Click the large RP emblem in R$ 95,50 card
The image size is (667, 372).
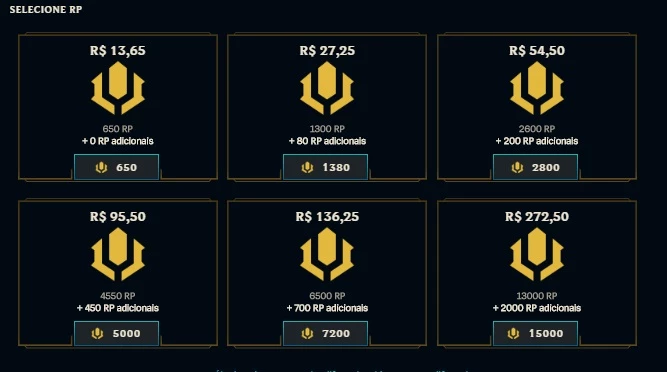click(x=118, y=254)
